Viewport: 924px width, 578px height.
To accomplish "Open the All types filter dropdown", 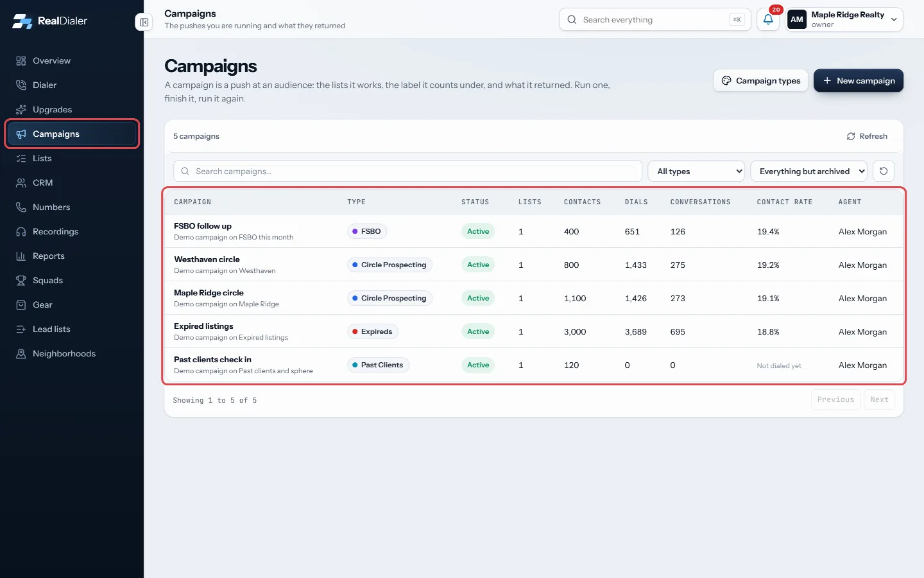I will (x=696, y=171).
